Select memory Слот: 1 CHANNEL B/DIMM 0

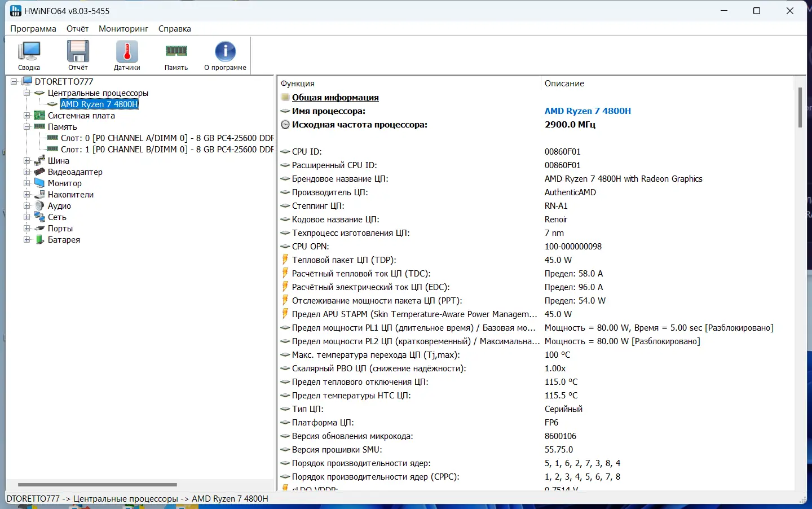pos(167,149)
